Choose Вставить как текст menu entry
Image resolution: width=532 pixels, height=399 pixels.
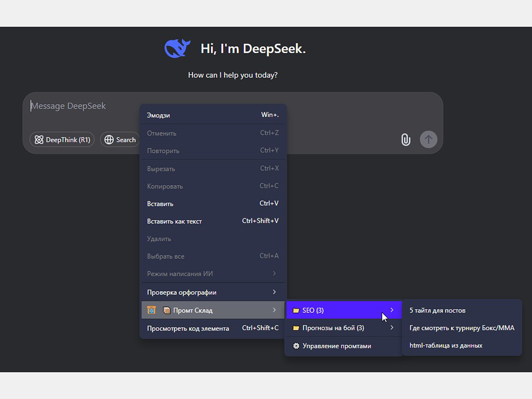pyautogui.click(x=213, y=221)
